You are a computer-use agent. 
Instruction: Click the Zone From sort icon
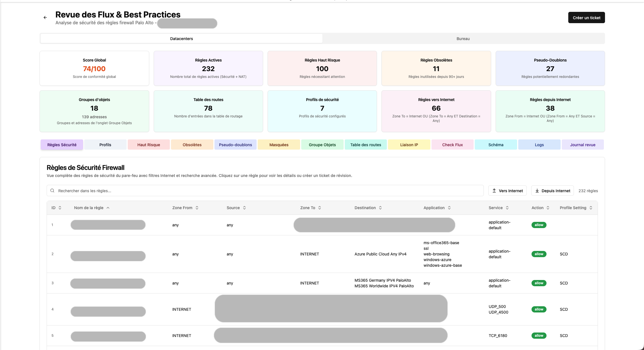pos(197,208)
